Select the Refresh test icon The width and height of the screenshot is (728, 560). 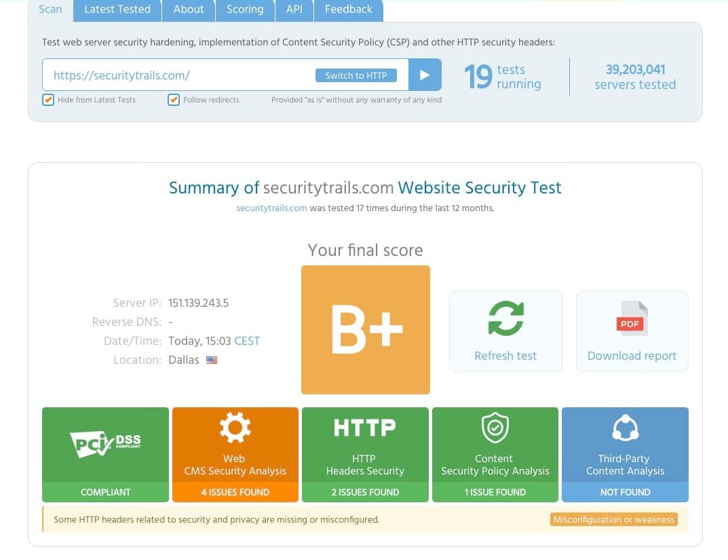coord(505,318)
